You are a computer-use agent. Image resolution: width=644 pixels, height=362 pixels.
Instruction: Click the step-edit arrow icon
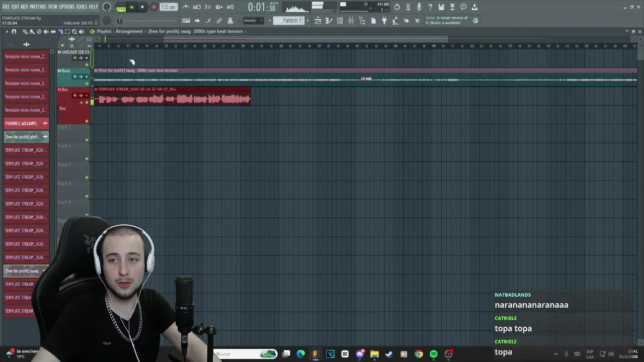click(197, 21)
